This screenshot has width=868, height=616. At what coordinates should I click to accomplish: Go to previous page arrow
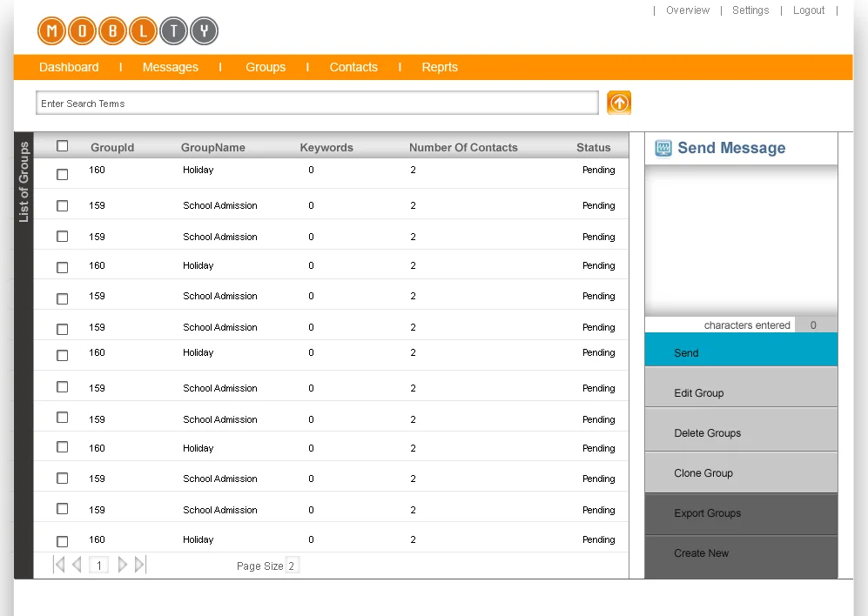pos(77,565)
